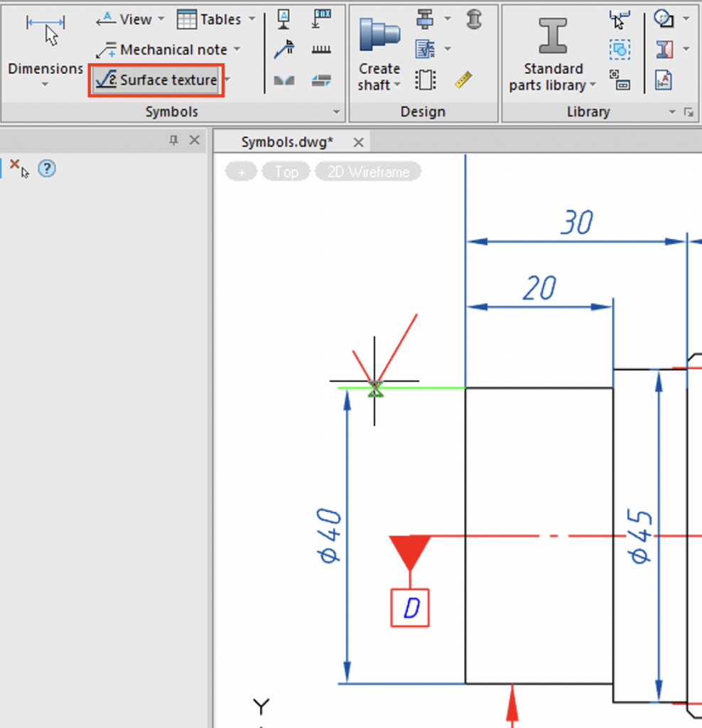702x728 pixels.
Task: Expand the Symbols panel
Action: [336, 112]
